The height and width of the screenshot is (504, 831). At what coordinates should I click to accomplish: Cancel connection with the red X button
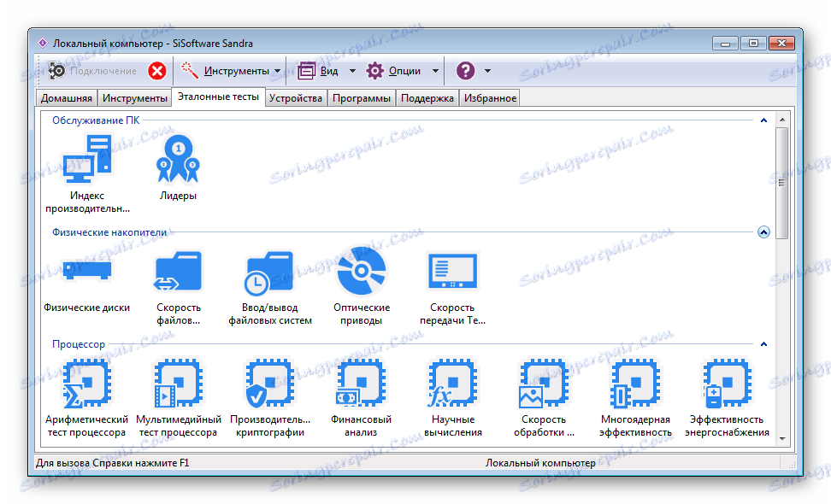pos(157,71)
